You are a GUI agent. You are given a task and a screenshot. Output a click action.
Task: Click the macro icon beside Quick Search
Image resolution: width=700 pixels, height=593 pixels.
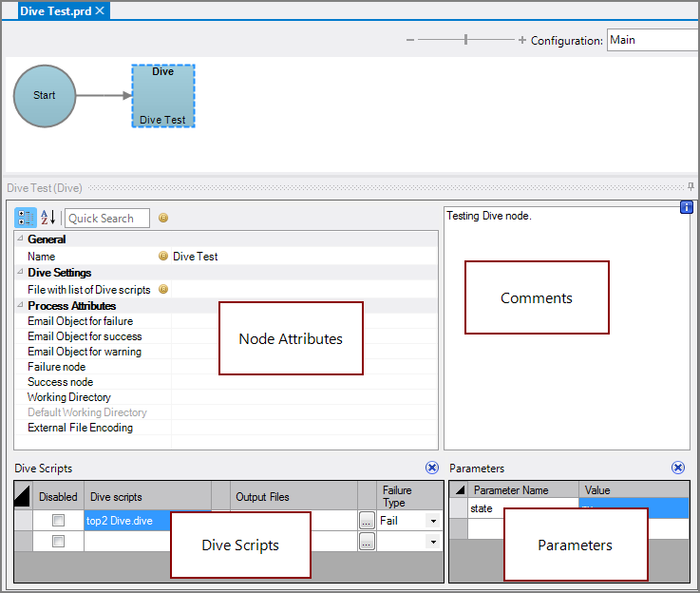point(163,218)
